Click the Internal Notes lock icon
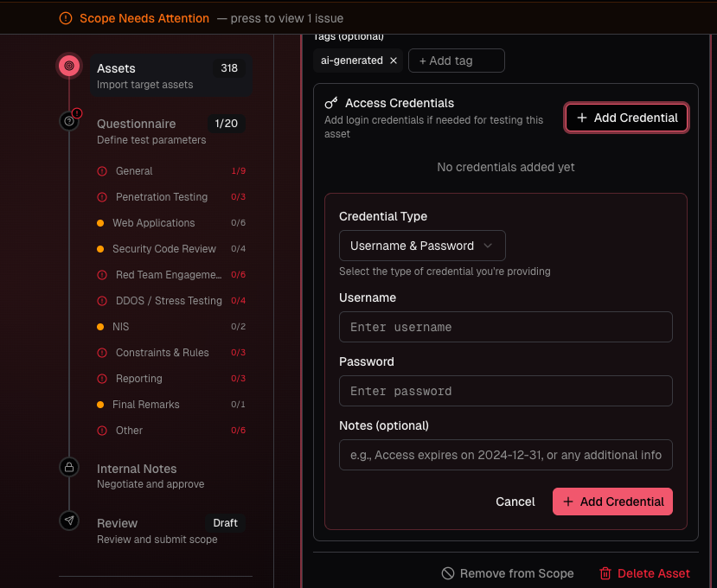 [x=69, y=467]
